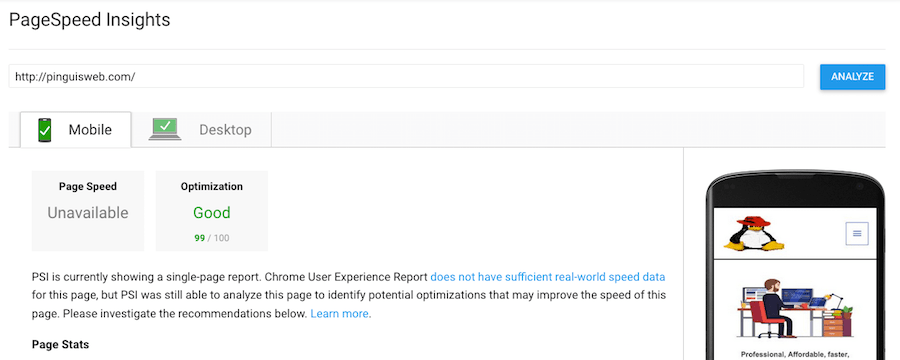Click the PageSpeed Insights heading
The width and height of the screenshot is (900, 360).
[x=90, y=20]
